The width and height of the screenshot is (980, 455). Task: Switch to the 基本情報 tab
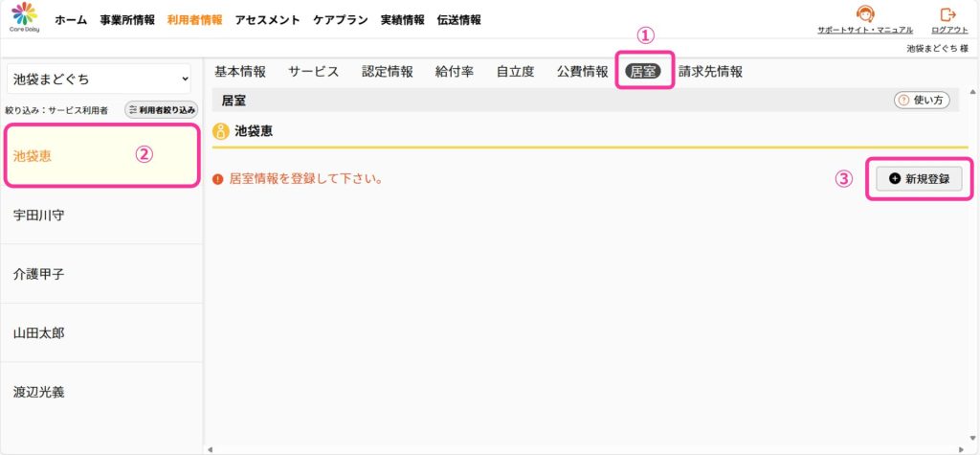240,72
